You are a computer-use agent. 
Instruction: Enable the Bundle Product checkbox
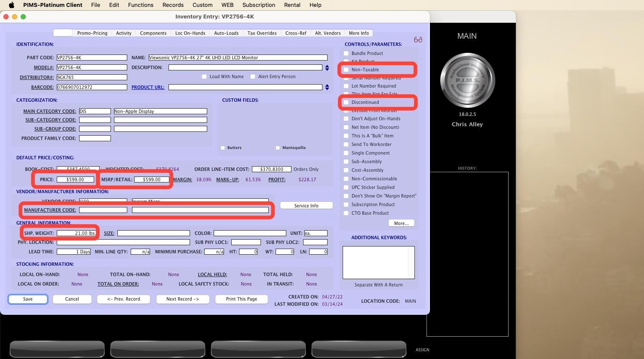(346, 53)
